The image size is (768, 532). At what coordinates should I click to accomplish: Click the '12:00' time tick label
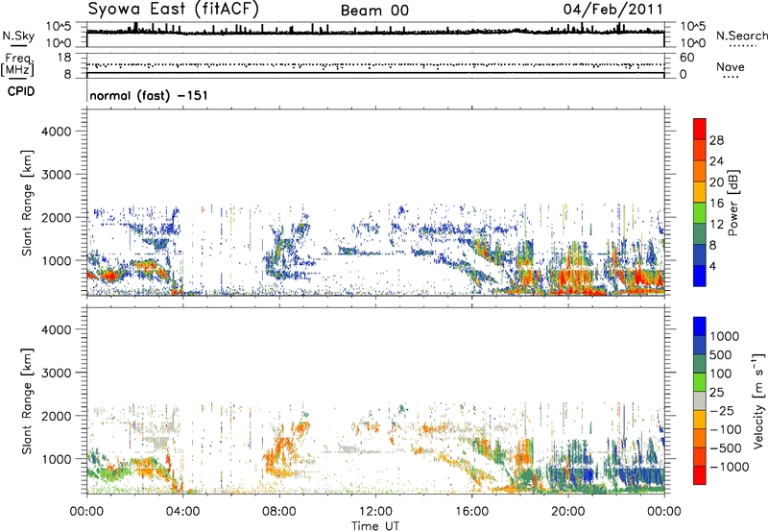pyautogui.click(x=375, y=512)
